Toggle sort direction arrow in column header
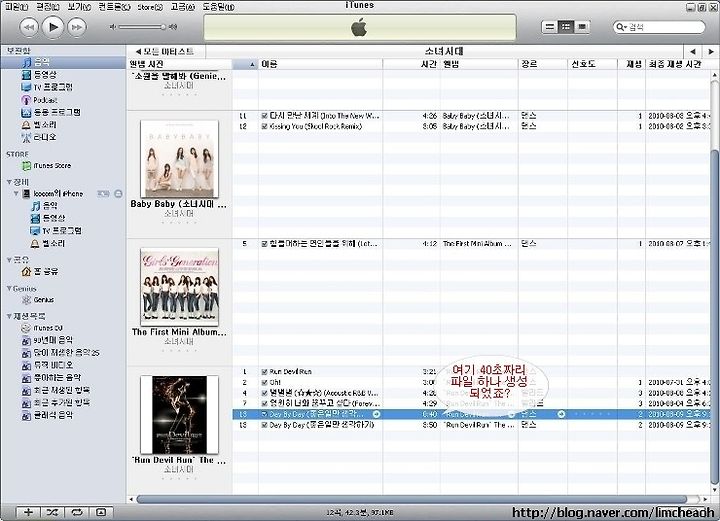The height and width of the screenshot is (521, 720). (x=252, y=64)
